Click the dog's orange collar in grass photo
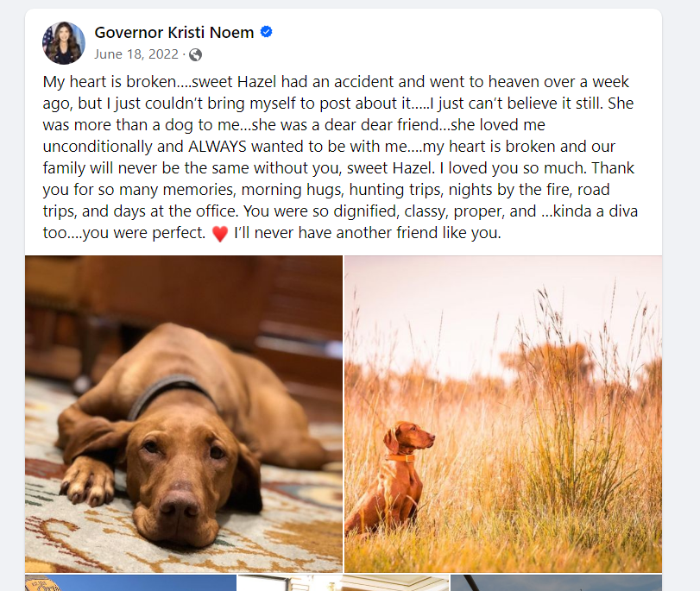This screenshot has height=591, width=700. 398,457
